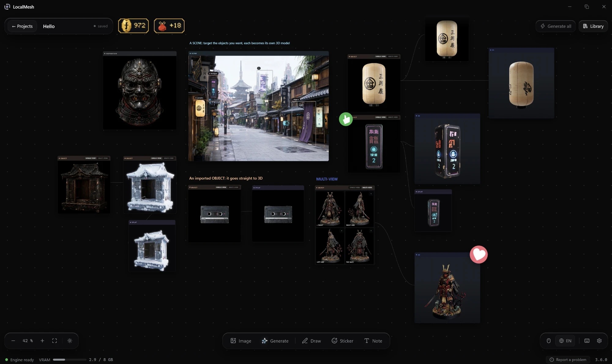The width and height of the screenshot is (612, 364).
Task: Edit the project name Hello
Action: (49, 26)
